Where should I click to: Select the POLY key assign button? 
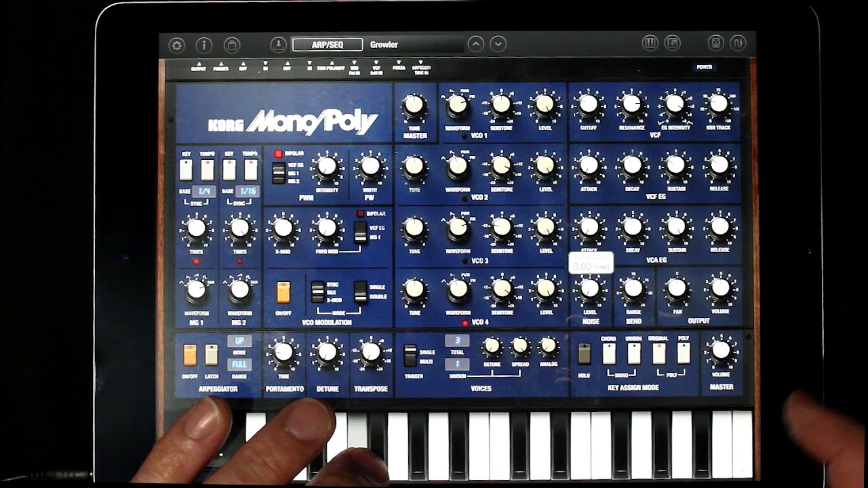point(684,353)
